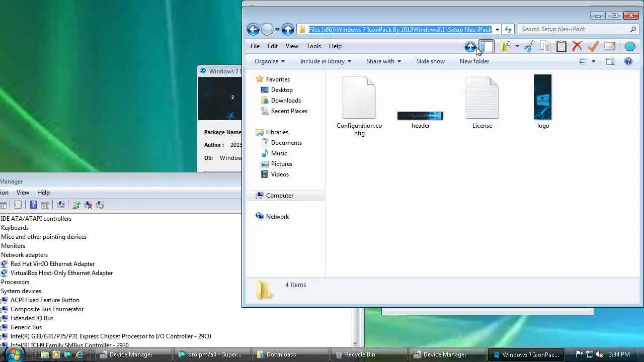644x362 pixels.
Task: Open the File menu in Explorer
Action: [255, 46]
